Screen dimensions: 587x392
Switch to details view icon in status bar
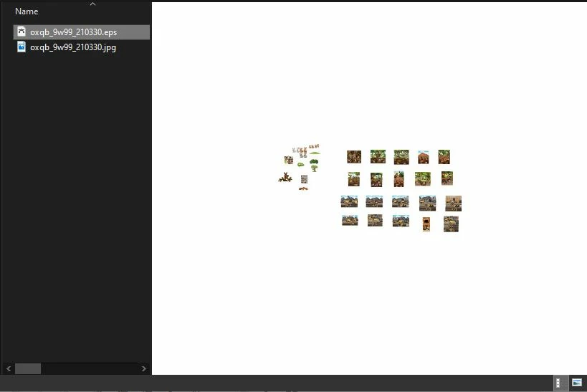pos(560,383)
